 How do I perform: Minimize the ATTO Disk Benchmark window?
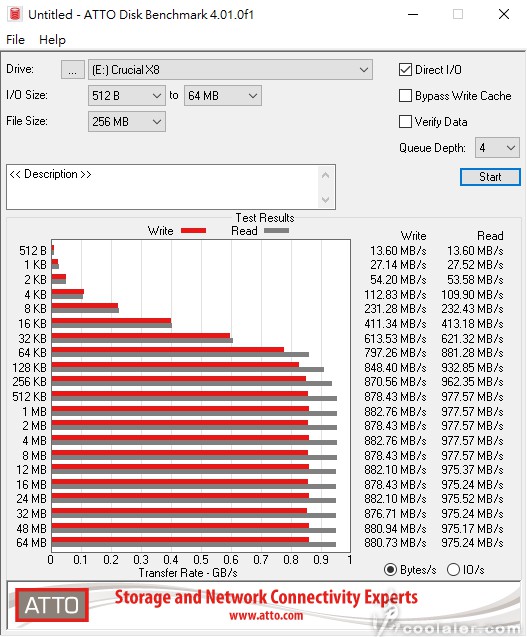click(413, 14)
